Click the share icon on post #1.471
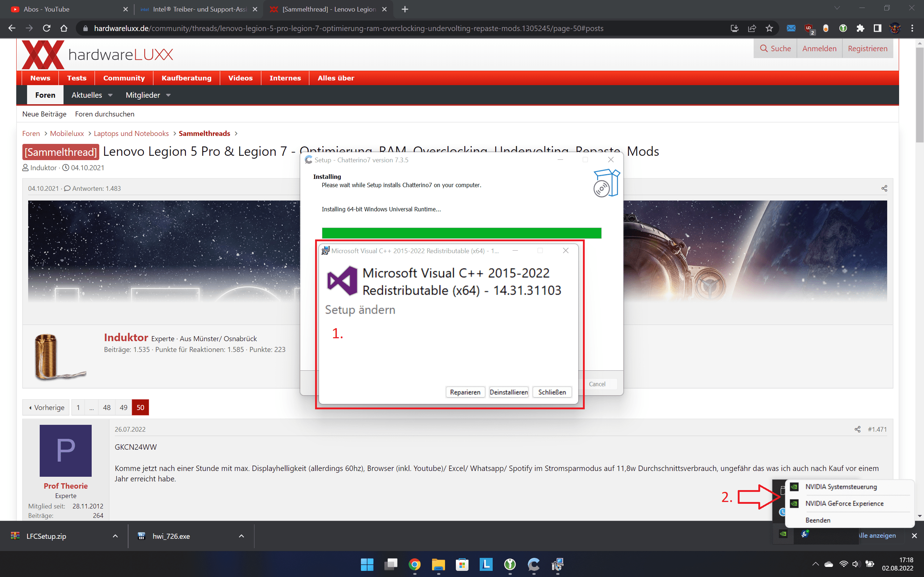 [857, 429]
